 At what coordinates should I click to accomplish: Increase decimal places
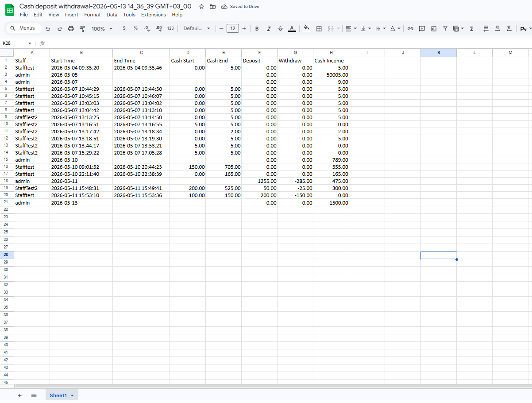[x=159, y=28]
